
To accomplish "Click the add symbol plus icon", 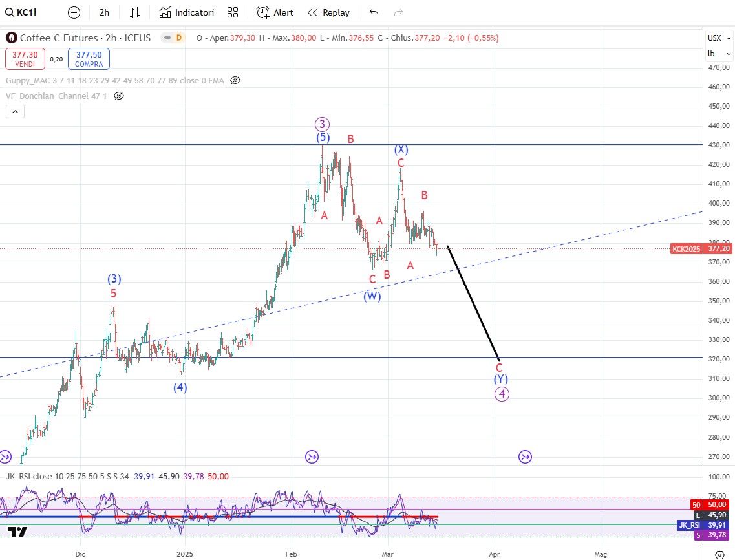I will pyautogui.click(x=74, y=12).
